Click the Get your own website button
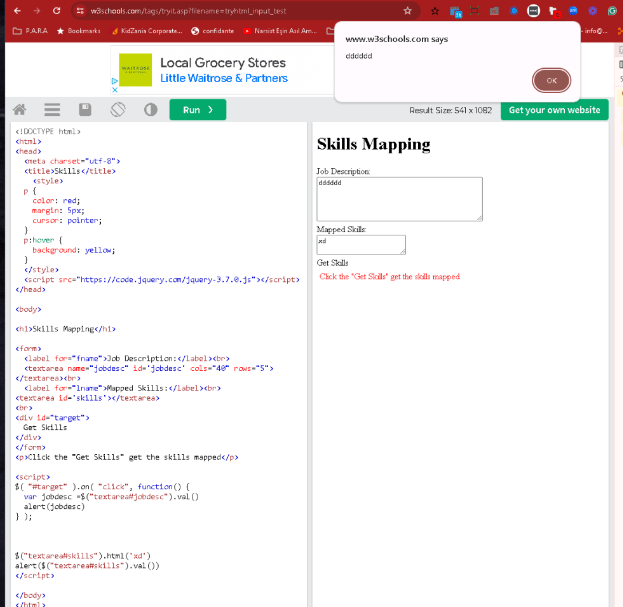The image size is (623, 607). pyautogui.click(x=554, y=110)
